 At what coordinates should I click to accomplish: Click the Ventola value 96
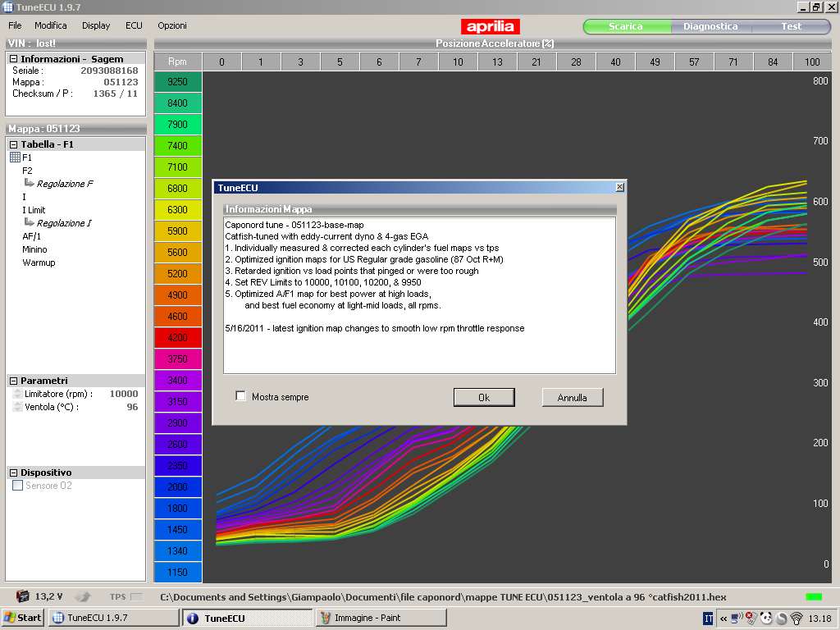(x=132, y=407)
